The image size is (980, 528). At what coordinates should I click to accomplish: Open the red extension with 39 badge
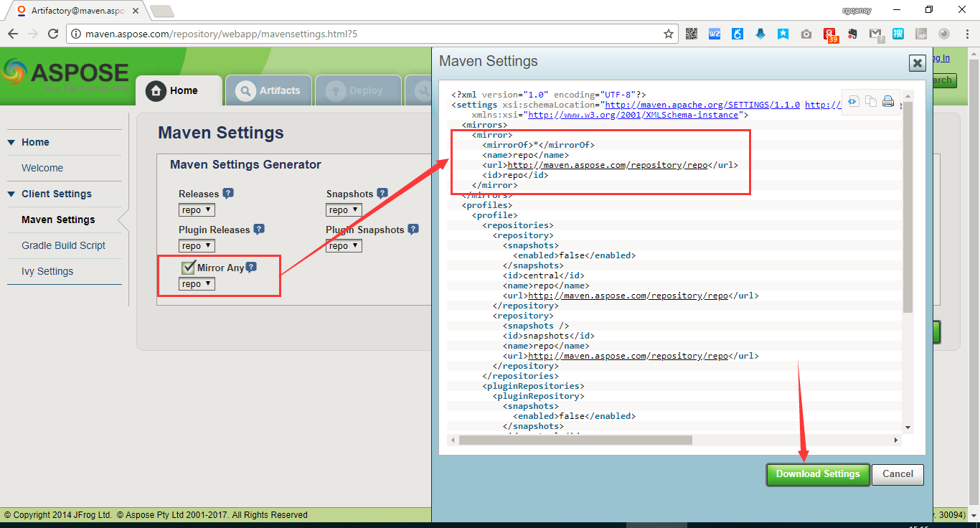point(831,35)
